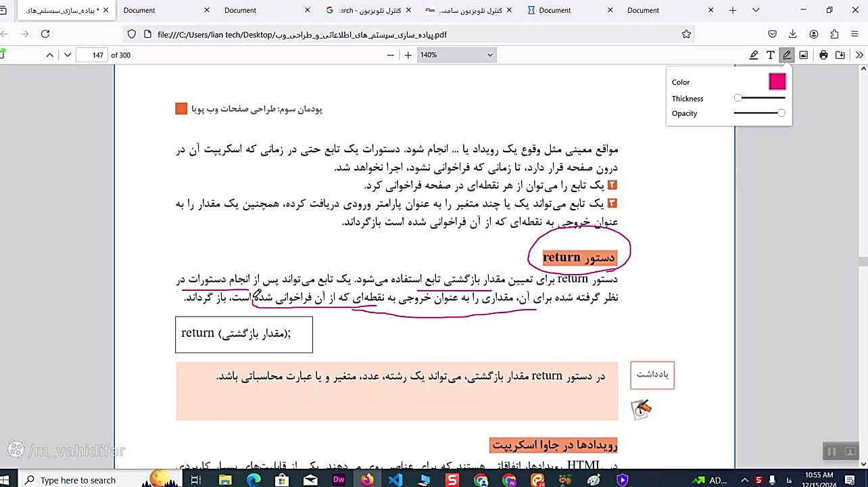This screenshot has height=487, width=868.
Task: Switch to the Google search tab
Action: [x=366, y=10]
